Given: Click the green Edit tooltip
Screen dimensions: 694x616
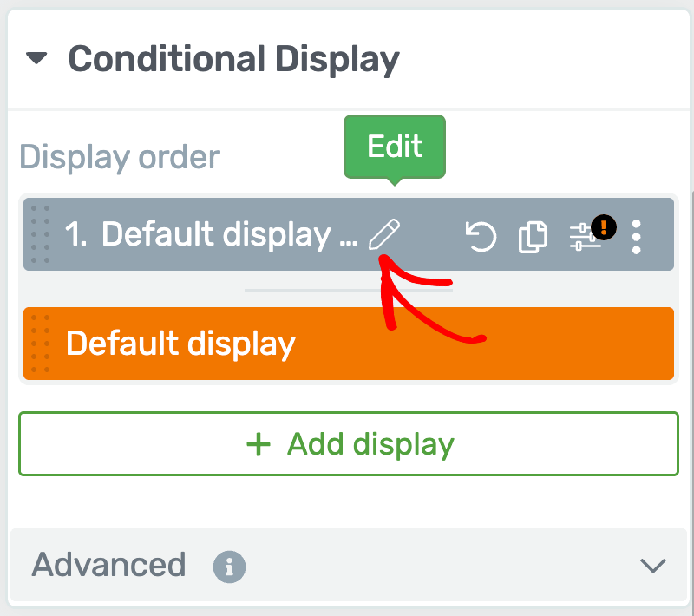Looking at the screenshot, I should point(395,147).
